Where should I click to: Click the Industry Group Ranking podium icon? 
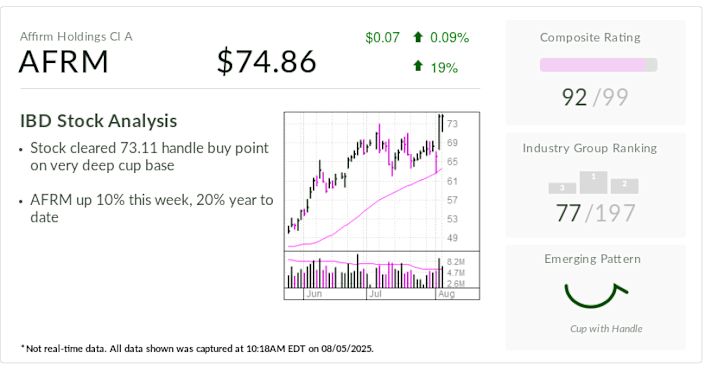coord(593,183)
